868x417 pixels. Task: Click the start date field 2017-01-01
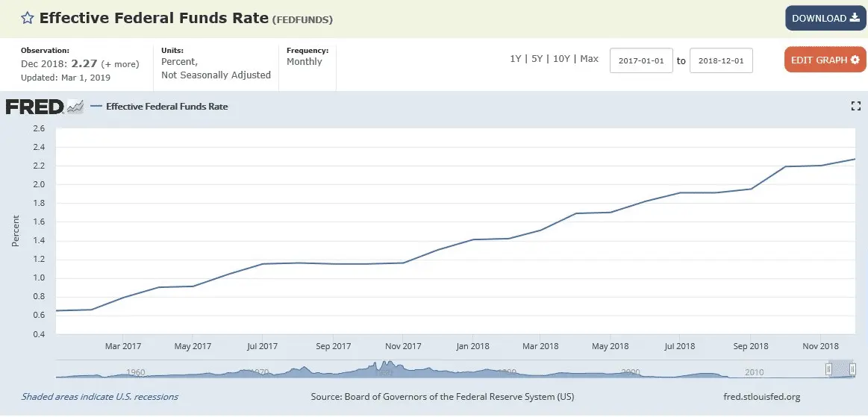click(x=641, y=60)
